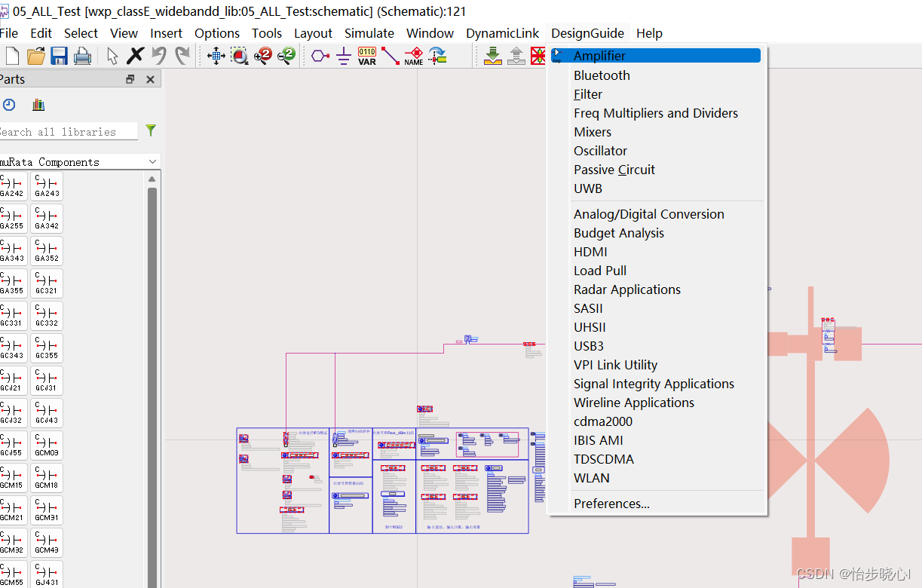The width and height of the screenshot is (922, 588).
Task: Select the pointer arrow tool
Action: coord(112,56)
